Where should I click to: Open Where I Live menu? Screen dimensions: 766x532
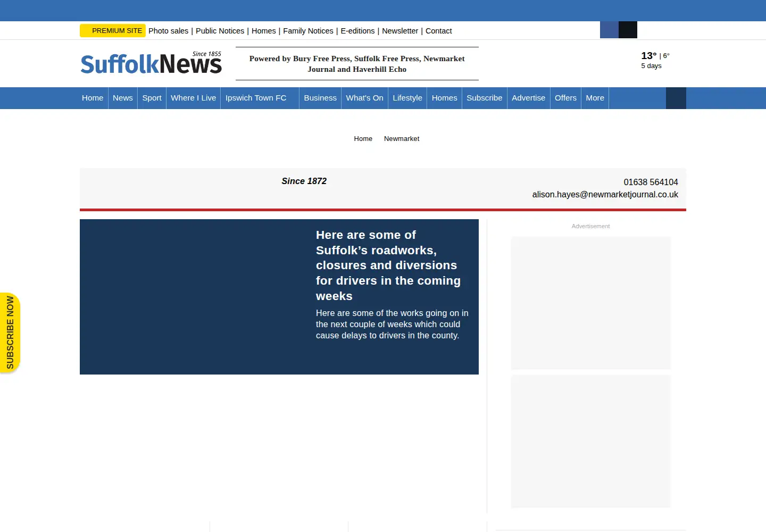pyautogui.click(x=193, y=98)
